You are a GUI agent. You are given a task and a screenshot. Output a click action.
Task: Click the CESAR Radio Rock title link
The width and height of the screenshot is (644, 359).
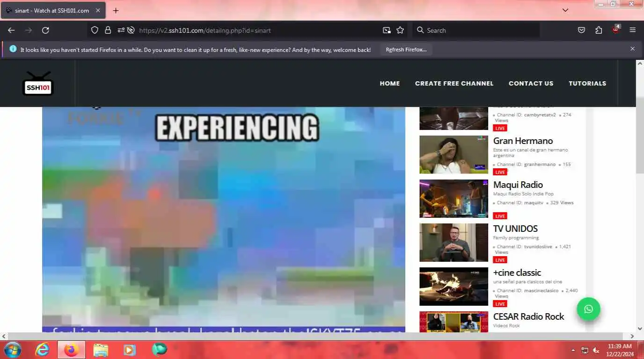pos(529,316)
